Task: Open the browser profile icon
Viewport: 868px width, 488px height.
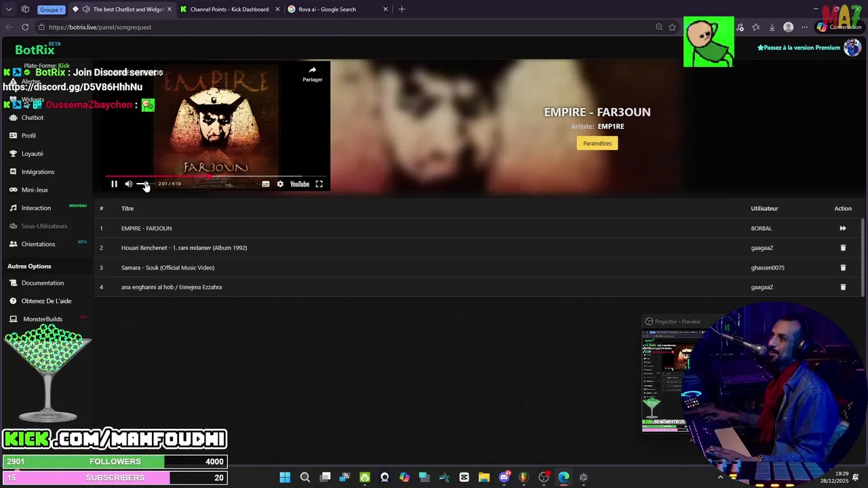Action: click(x=788, y=27)
